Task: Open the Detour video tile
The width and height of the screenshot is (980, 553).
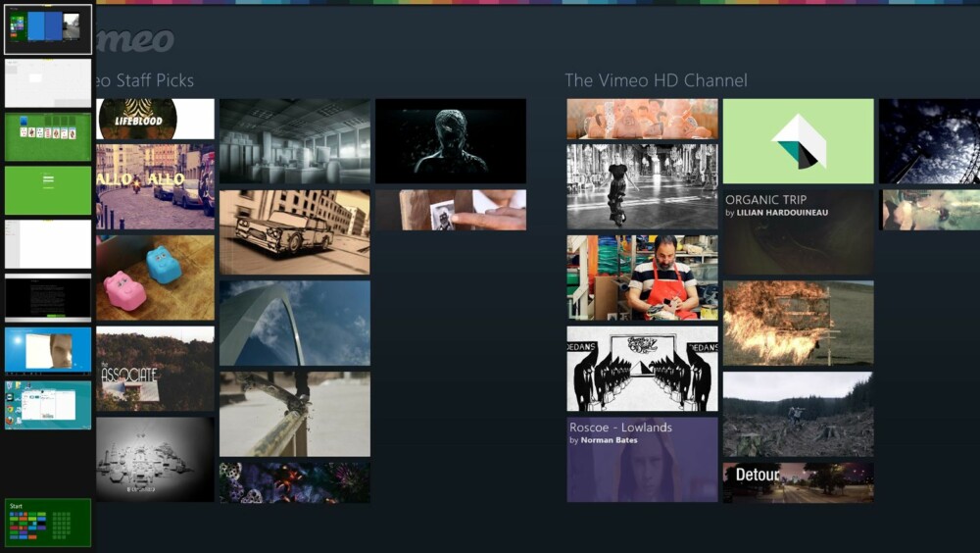Action: click(798, 482)
